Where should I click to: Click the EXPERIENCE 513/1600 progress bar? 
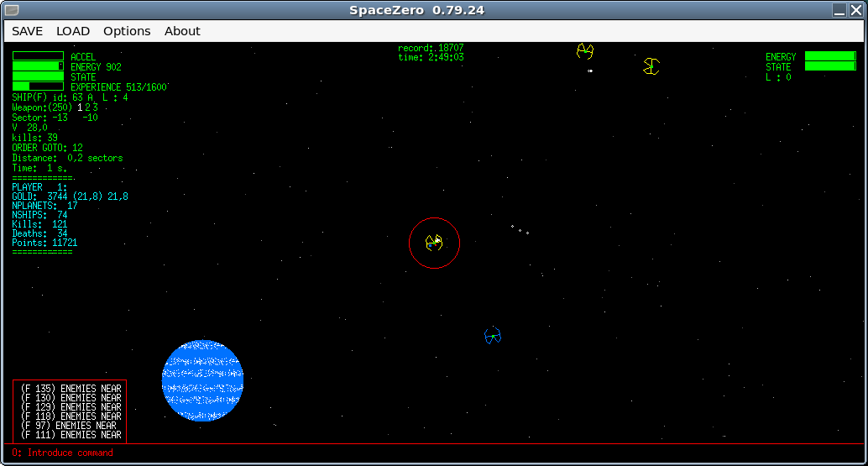pyautogui.click(x=39, y=86)
